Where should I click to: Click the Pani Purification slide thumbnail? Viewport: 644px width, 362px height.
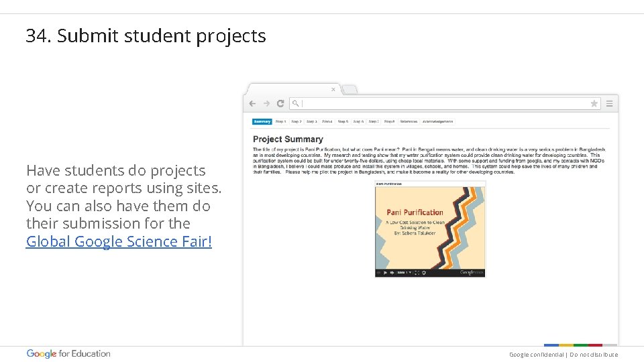429,226
